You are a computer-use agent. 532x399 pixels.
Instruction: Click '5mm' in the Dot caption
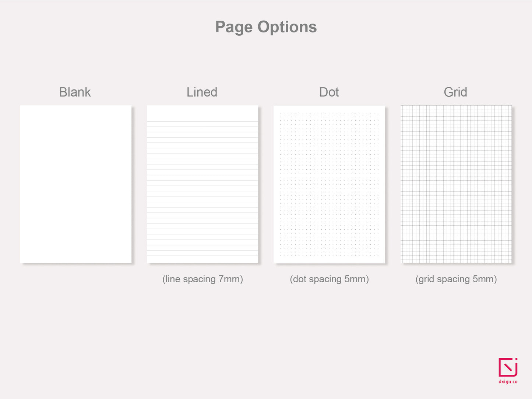[x=355, y=279]
